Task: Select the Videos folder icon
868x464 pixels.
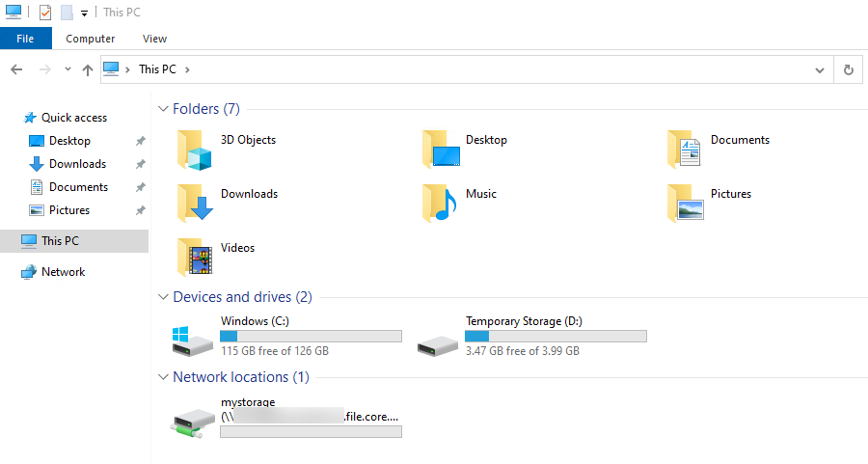Action: tap(194, 258)
